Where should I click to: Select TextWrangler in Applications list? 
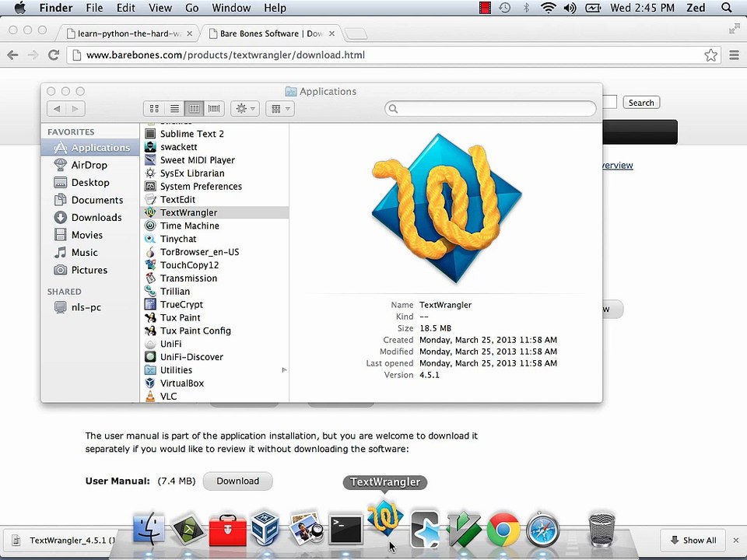click(215, 212)
